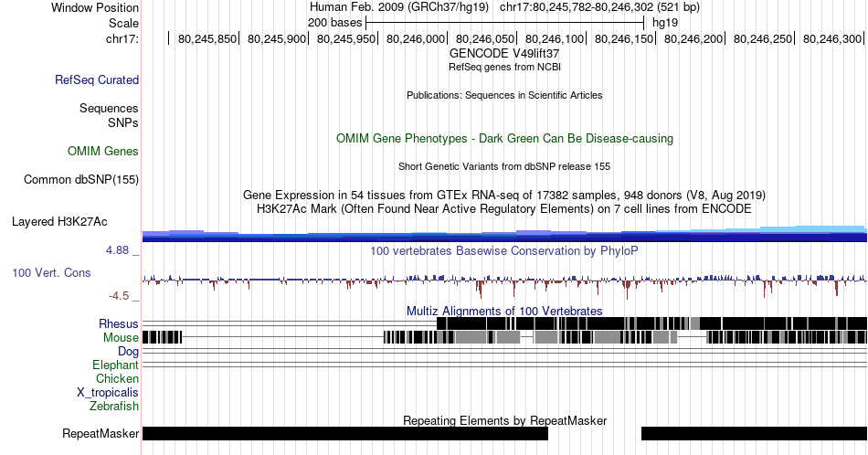
Task: Click the Human Feb. 2009 (GRCh37/hg19) assembly text
Action: click(x=399, y=7)
